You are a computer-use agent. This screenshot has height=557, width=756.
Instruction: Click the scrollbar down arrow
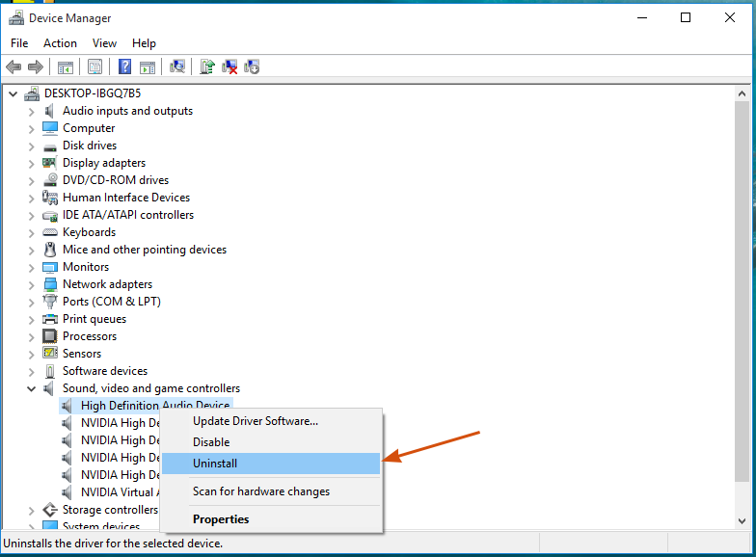coord(742,520)
